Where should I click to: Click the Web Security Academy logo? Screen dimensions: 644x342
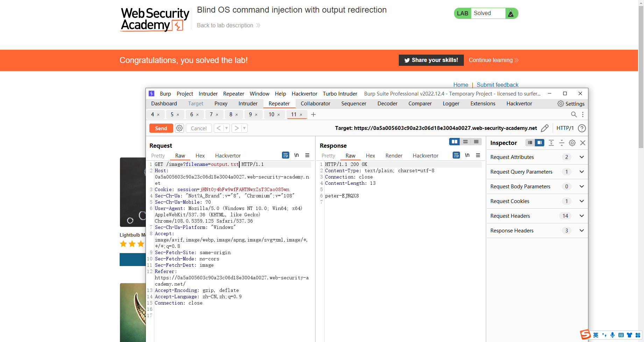coord(155,20)
